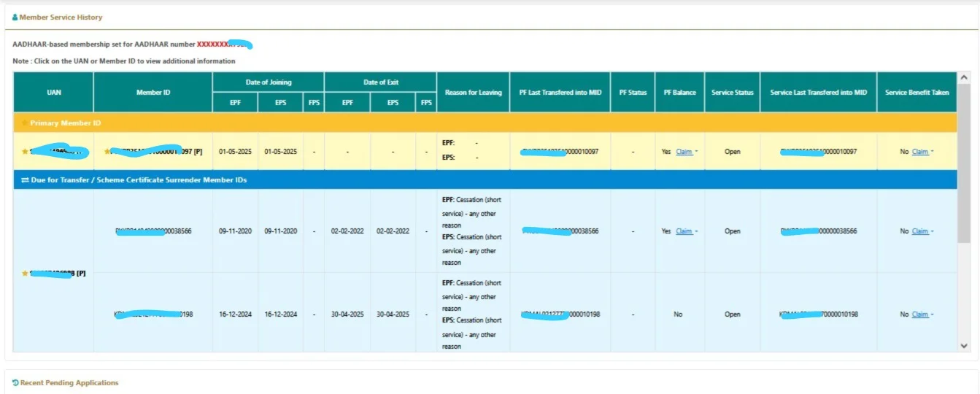The image size is (980, 394).
Task: Click the note about clicking UAN or Member ID
Action: point(124,61)
